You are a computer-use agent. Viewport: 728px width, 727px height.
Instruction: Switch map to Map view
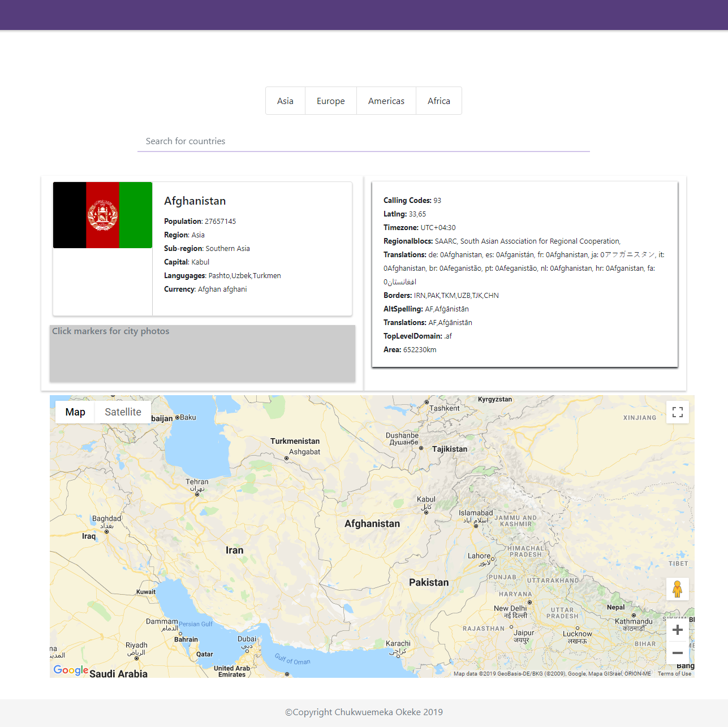(75, 412)
